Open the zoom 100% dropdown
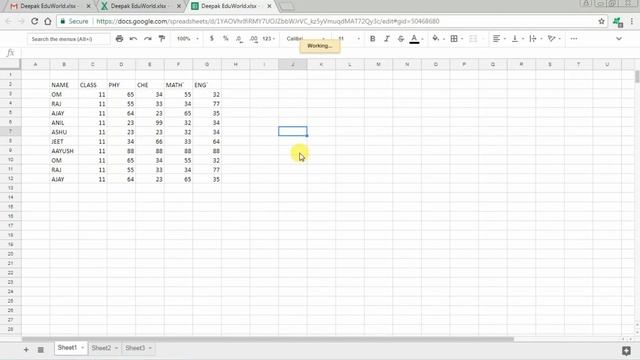The image size is (640, 360). 187,38
